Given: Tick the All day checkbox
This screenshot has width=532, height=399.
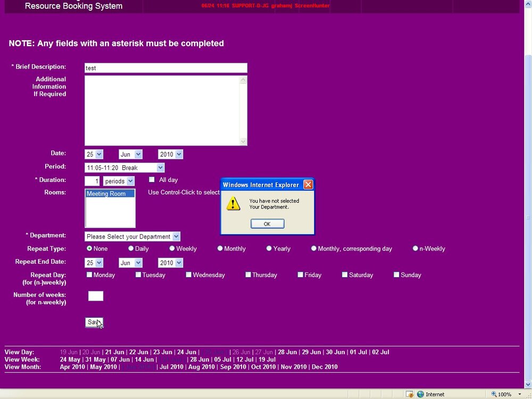Looking at the screenshot, I should point(152,179).
